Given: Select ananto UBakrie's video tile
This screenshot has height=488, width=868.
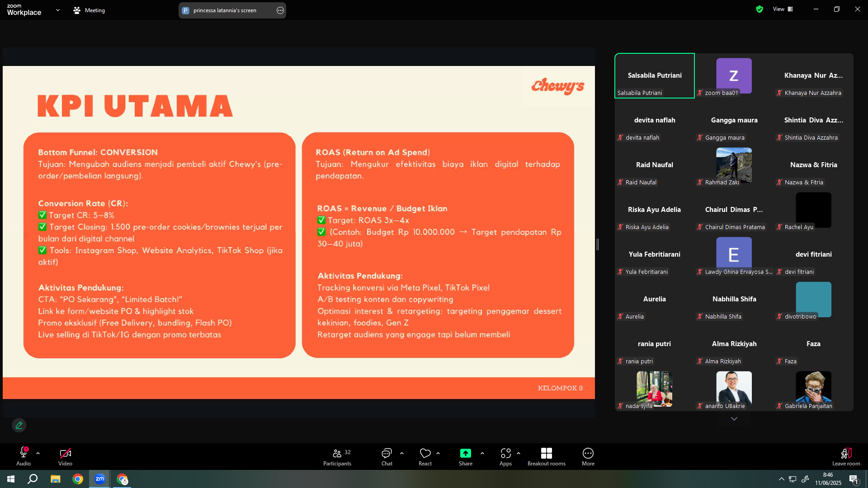Looking at the screenshot, I should point(734,389).
